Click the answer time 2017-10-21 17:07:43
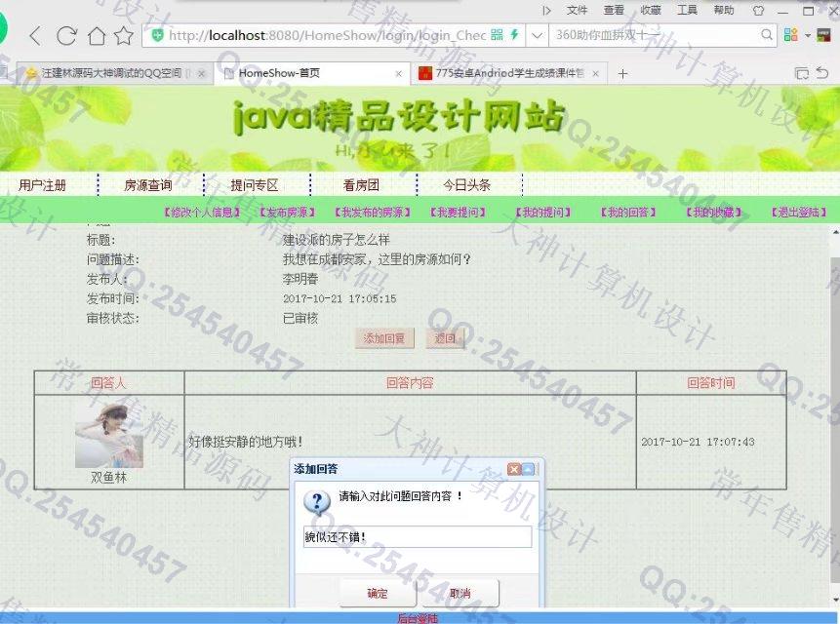The height and width of the screenshot is (624, 840). coord(698,442)
